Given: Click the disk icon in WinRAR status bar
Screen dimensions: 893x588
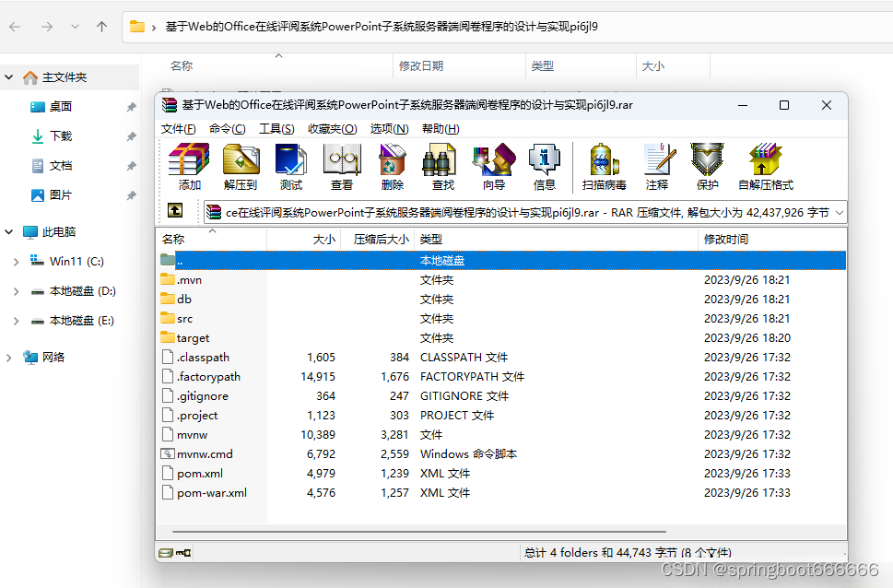Looking at the screenshot, I should 165,553.
